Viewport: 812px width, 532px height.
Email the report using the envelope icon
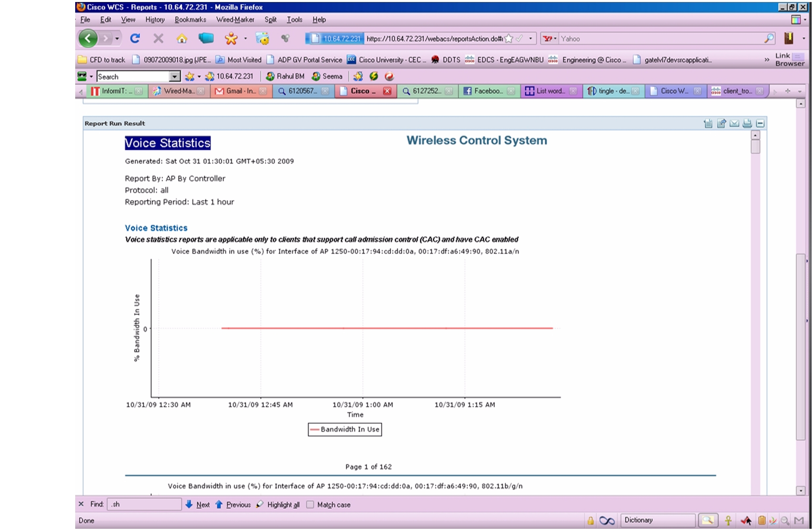[734, 123]
